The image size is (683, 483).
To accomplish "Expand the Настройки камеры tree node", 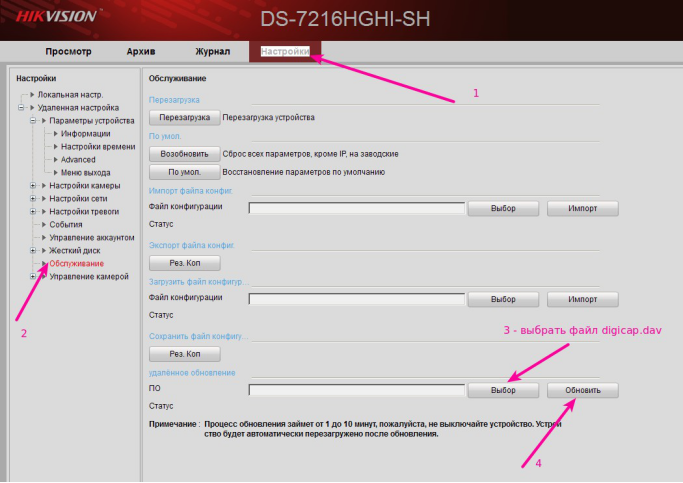I will pyautogui.click(x=33, y=185).
